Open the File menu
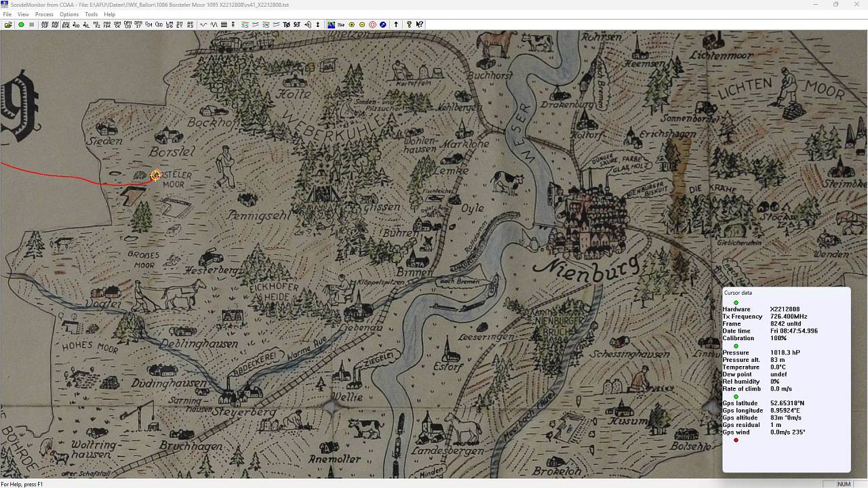The height and width of the screenshot is (488, 868). [x=7, y=14]
